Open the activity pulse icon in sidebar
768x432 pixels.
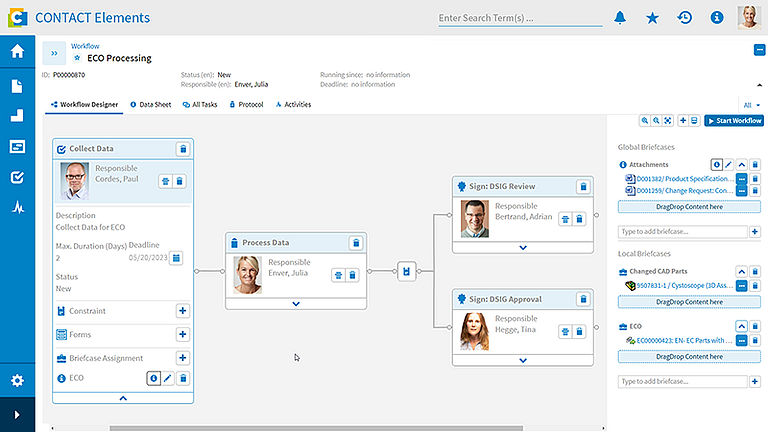(x=18, y=208)
